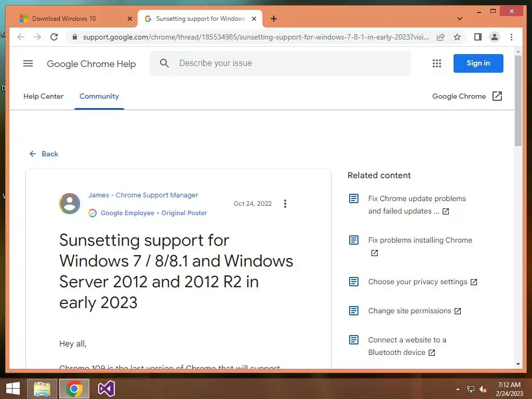Open the taskbar clock and date

509,389
